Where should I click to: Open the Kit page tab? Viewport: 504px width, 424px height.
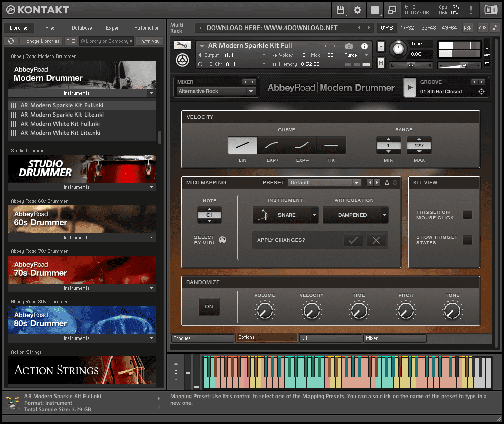click(330, 338)
